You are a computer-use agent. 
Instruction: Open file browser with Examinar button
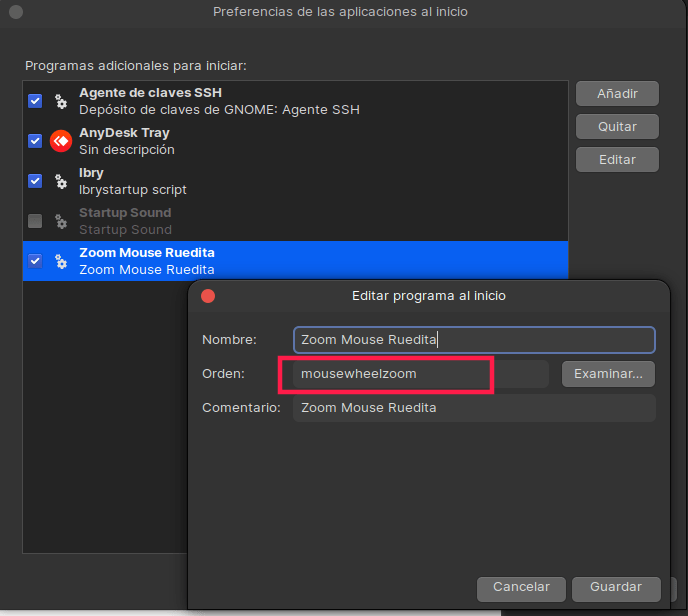point(608,374)
